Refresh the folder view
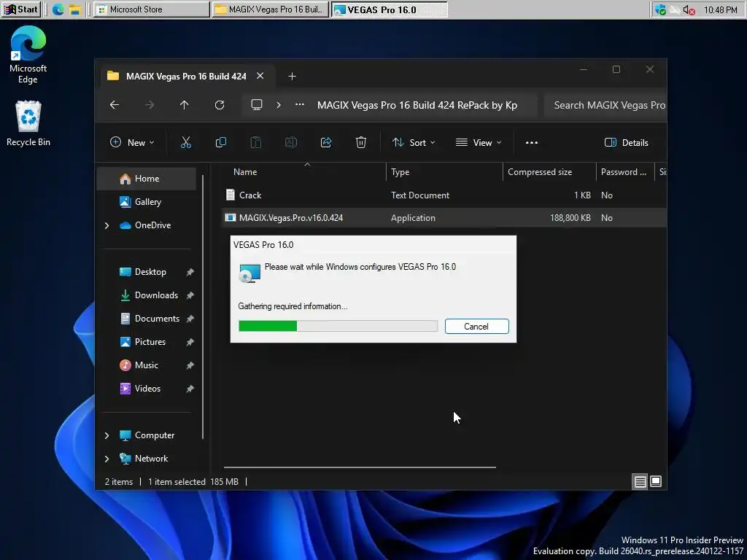The width and height of the screenshot is (747, 560). tap(220, 105)
